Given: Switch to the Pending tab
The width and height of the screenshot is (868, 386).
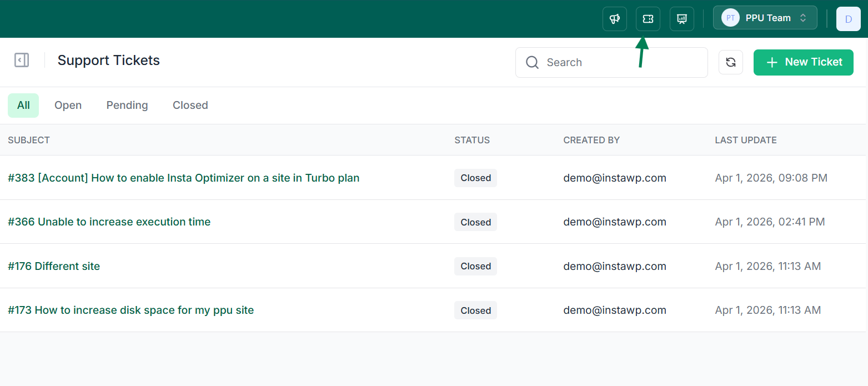Looking at the screenshot, I should tap(127, 106).
